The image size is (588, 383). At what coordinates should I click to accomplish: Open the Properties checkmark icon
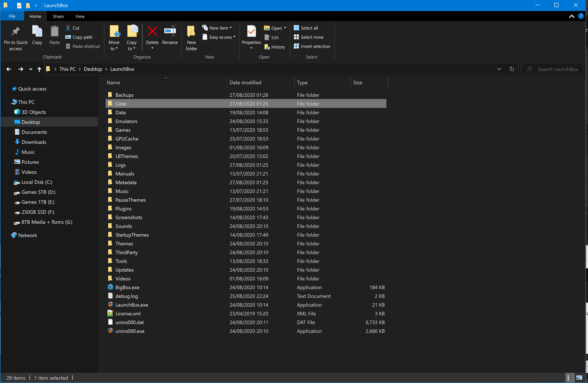[251, 31]
